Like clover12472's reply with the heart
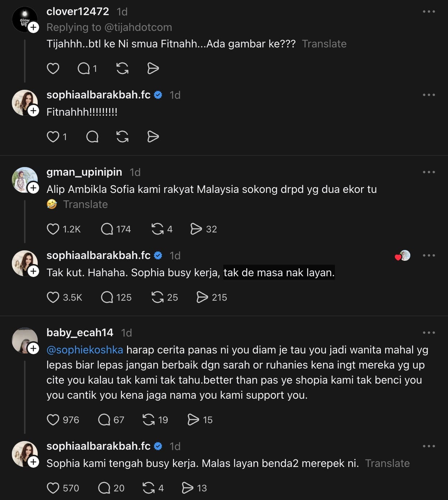Screen dimensions: 448x500 53,68
